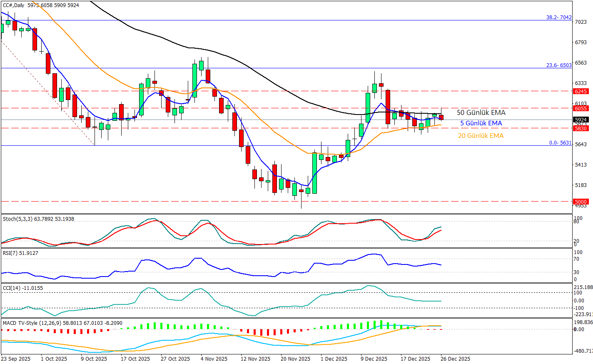Screen dimensions: 593x364
Task: Click the blue "5 Günlük EMA" label
Action: pos(481,123)
